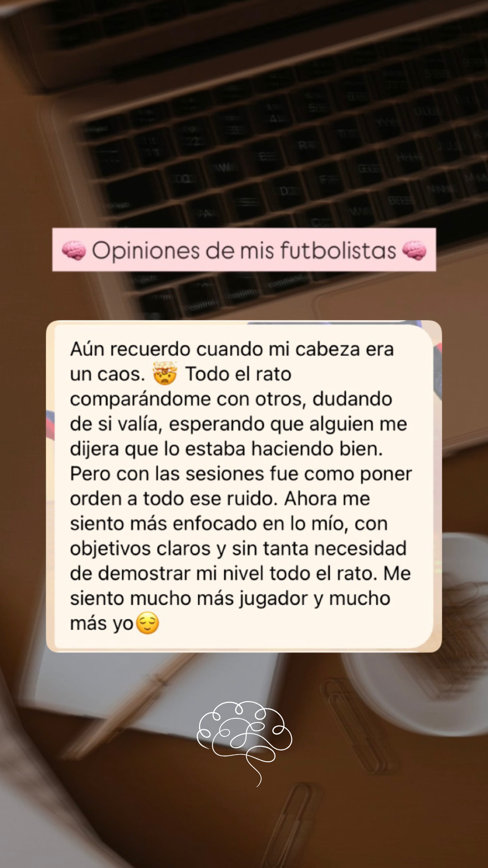Click the text 'dijera que lo estaba haciendo bien'
488x868 pixels.
pyautogui.click(x=226, y=449)
